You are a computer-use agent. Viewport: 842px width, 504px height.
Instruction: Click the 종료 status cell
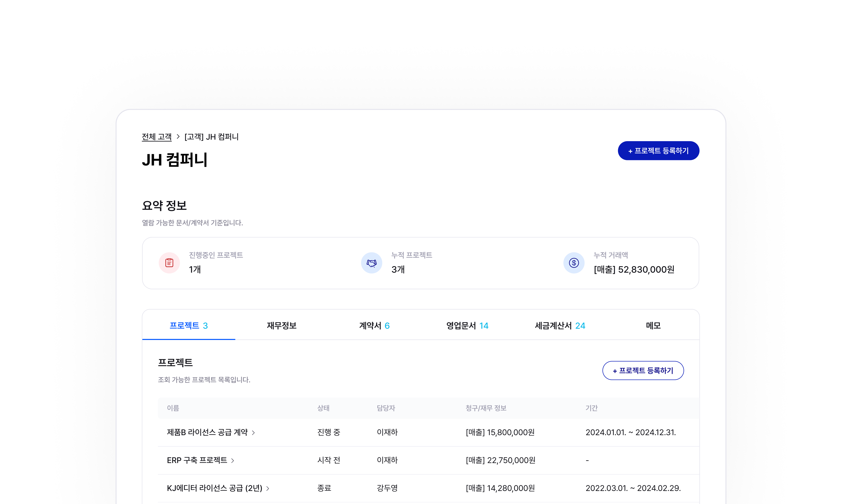pos(324,488)
